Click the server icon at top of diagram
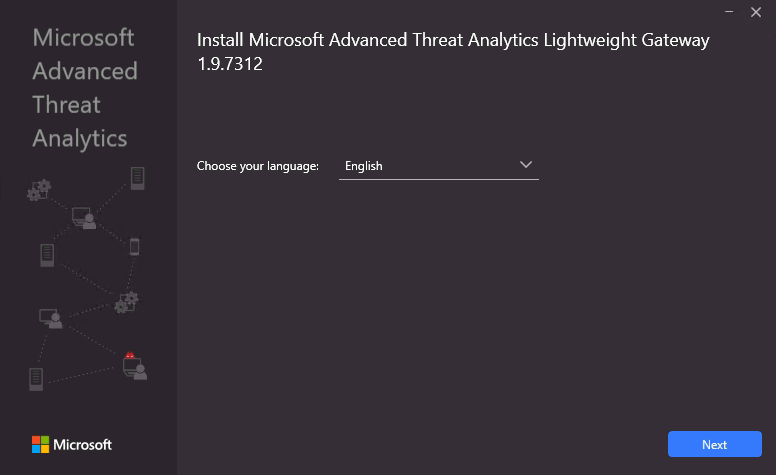 (x=138, y=178)
